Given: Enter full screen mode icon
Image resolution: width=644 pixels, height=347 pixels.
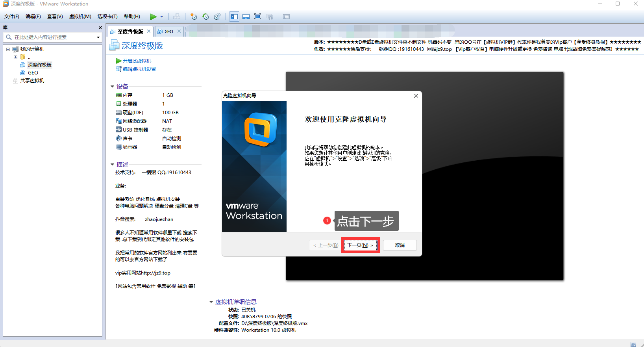Looking at the screenshot, I should pos(258,17).
